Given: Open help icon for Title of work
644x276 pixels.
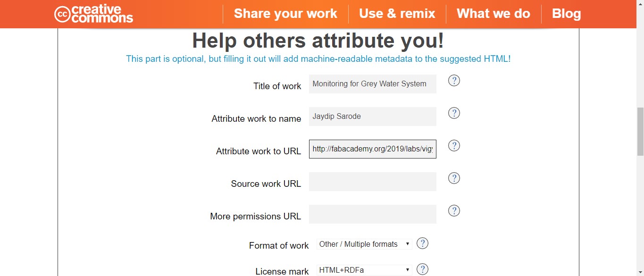Looking at the screenshot, I should [x=454, y=81].
